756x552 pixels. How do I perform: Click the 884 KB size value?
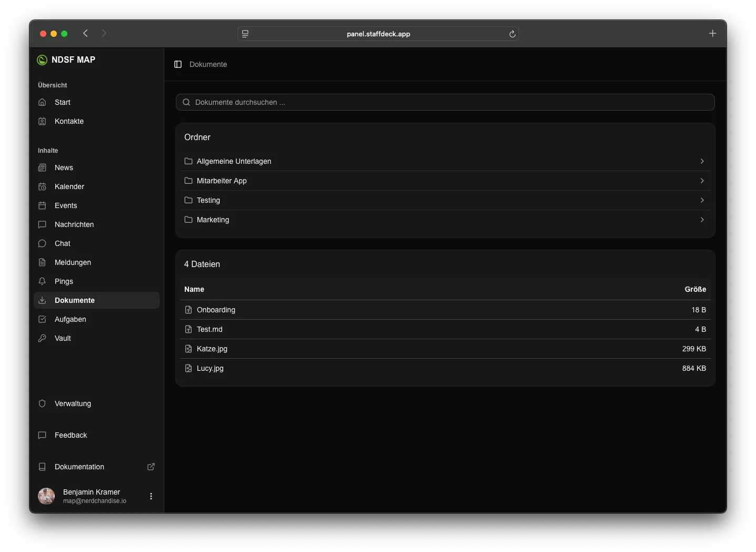694,368
